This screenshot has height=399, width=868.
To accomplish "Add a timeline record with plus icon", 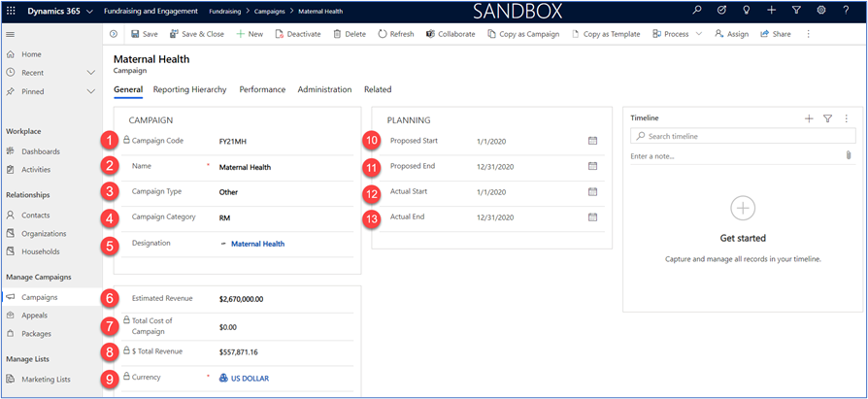I will (x=809, y=117).
